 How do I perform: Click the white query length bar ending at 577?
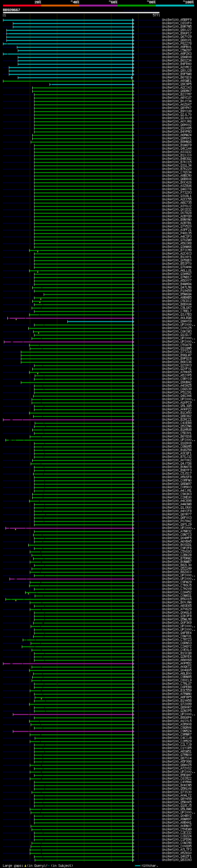click(81, 13)
